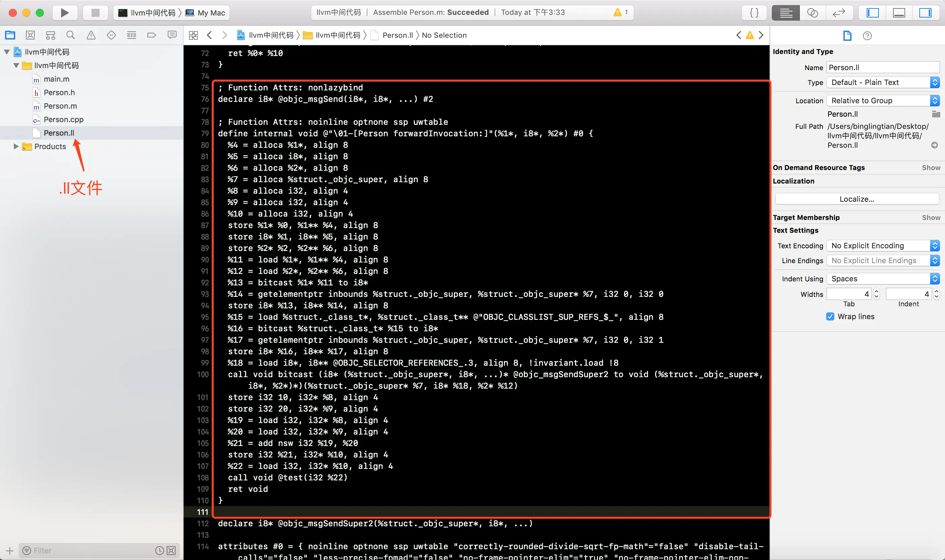Screen dimensions: 945x560
Task: Open the Source Control navigator icon
Action: pos(30,35)
